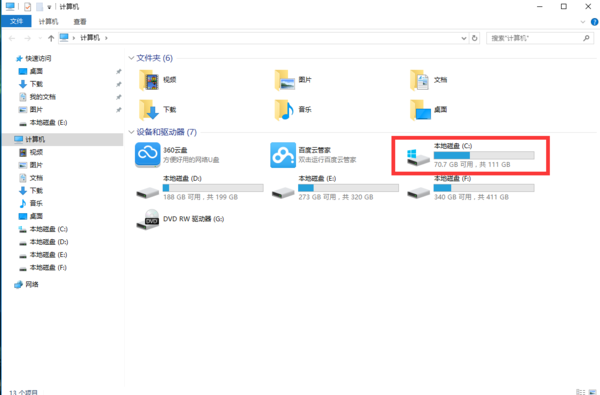Image resolution: width=600 pixels, height=395 pixels.
Task: Click the 计算机 address bar segment
Action: tap(90, 38)
